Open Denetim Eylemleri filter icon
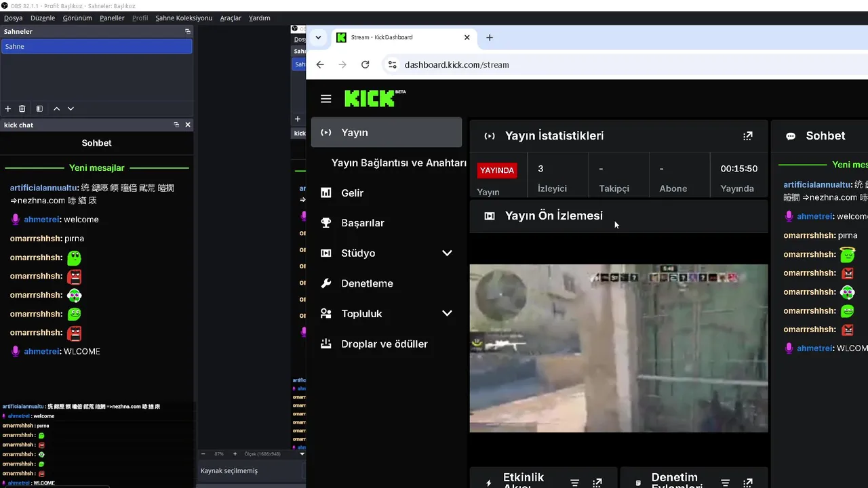The height and width of the screenshot is (488, 868). [725, 483]
